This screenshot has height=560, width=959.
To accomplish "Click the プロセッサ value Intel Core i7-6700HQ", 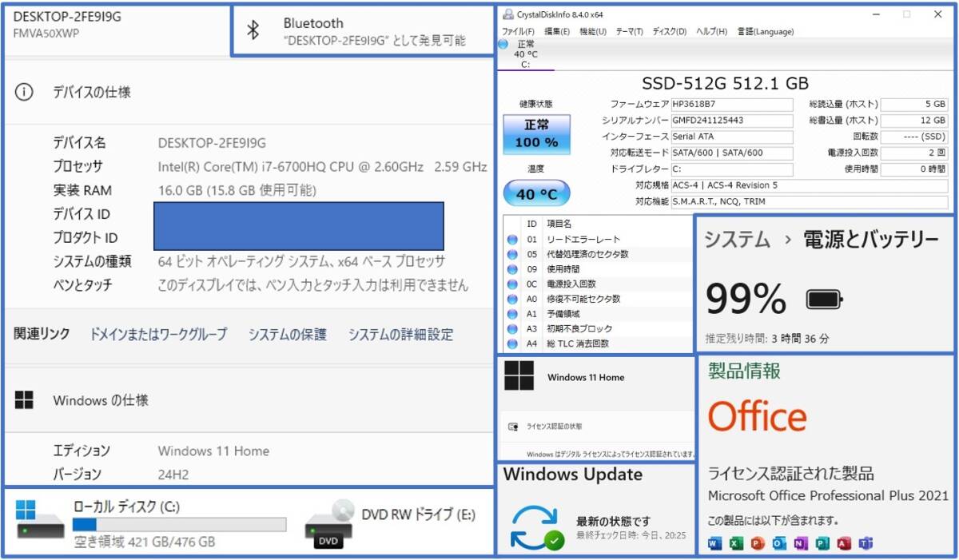I will point(322,167).
